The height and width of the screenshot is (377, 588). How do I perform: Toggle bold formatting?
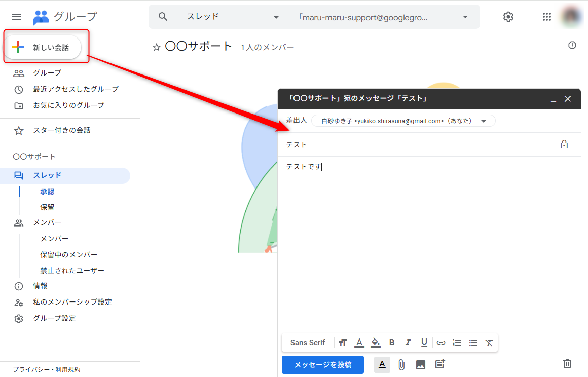tap(392, 343)
